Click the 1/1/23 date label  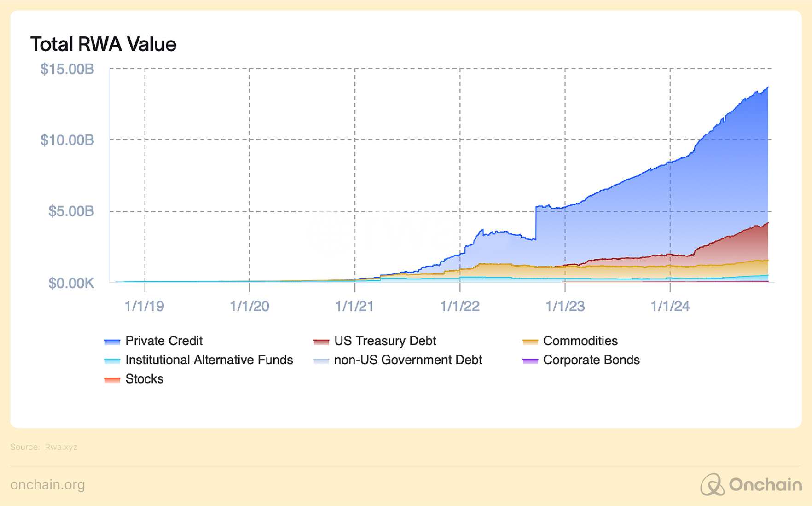(565, 306)
